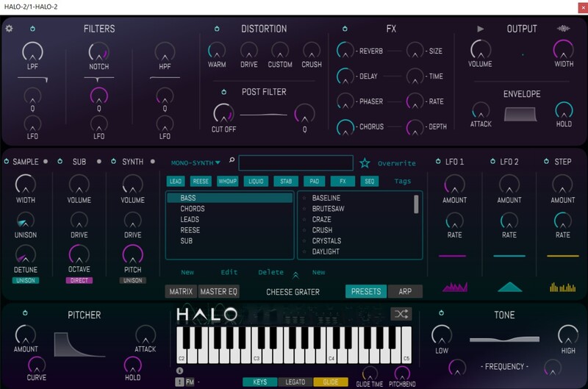Toggle the Tone section power button
The width and height of the screenshot is (588, 389).
pos(442,313)
